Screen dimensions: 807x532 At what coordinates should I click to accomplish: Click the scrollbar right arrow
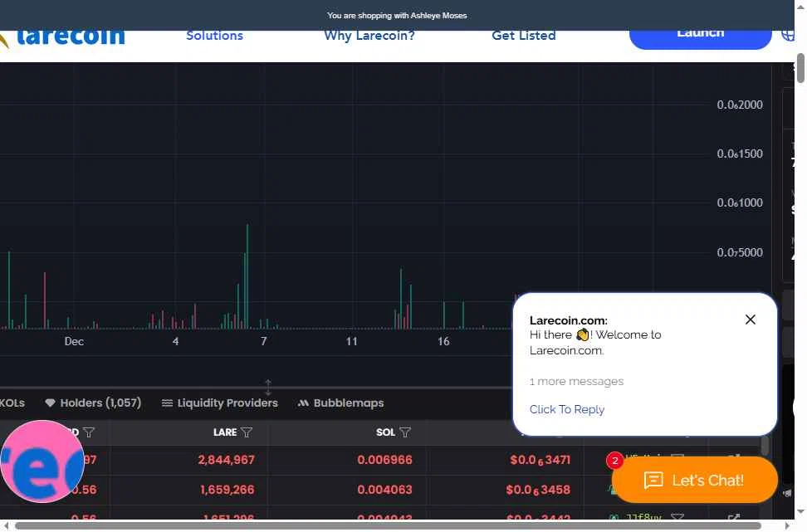(x=787, y=525)
